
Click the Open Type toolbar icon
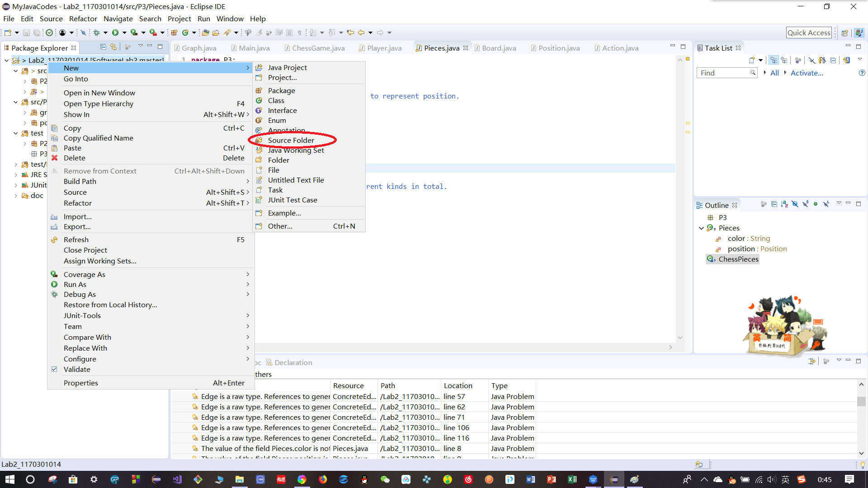206,33
